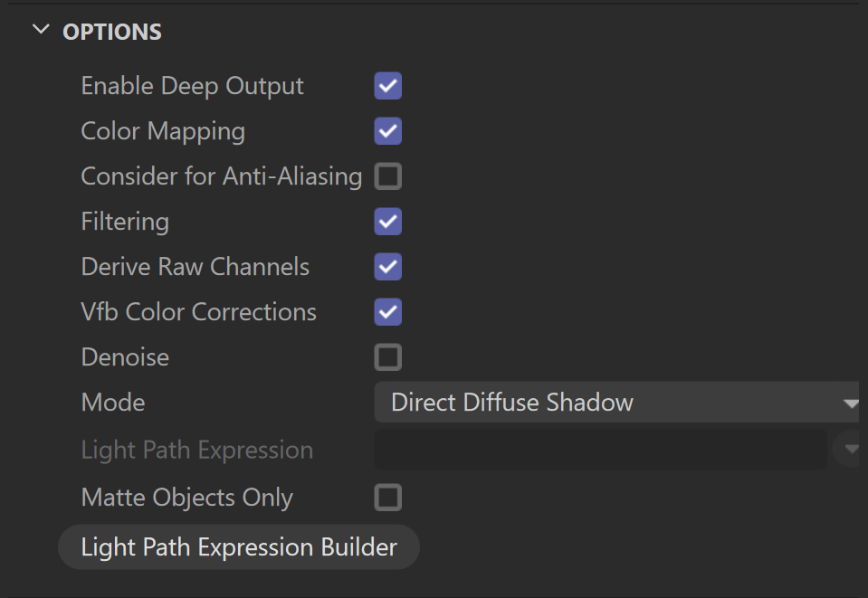Disable Vfb Color Corrections checkbox
The image size is (868, 598).
pos(388,312)
